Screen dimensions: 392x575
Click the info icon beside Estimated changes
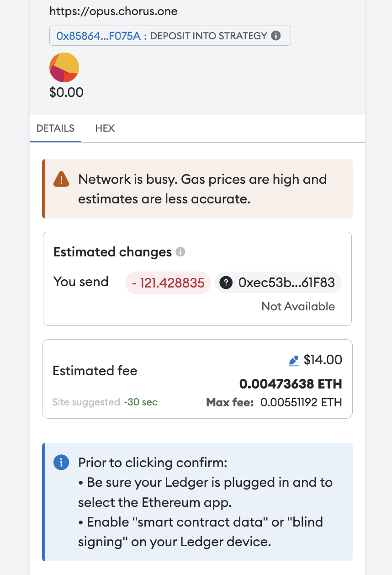click(x=180, y=252)
